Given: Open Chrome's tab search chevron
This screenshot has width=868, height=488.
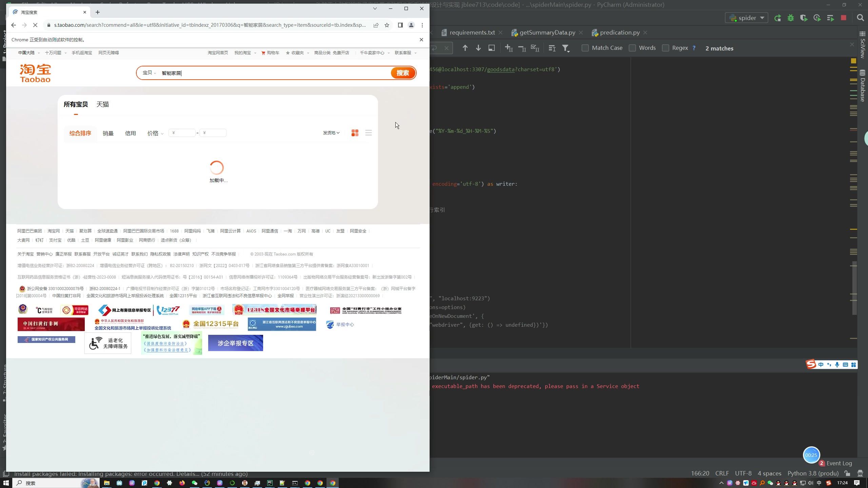Looking at the screenshot, I should pyautogui.click(x=375, y=8).
